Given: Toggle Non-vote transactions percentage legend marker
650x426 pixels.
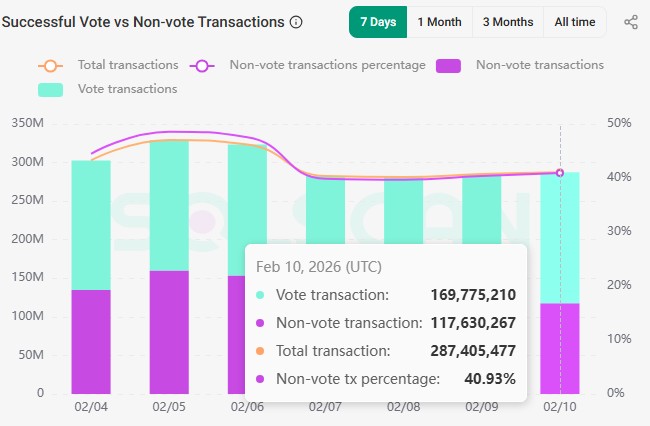Looking at the screenshot, I should tap(204, 65).
